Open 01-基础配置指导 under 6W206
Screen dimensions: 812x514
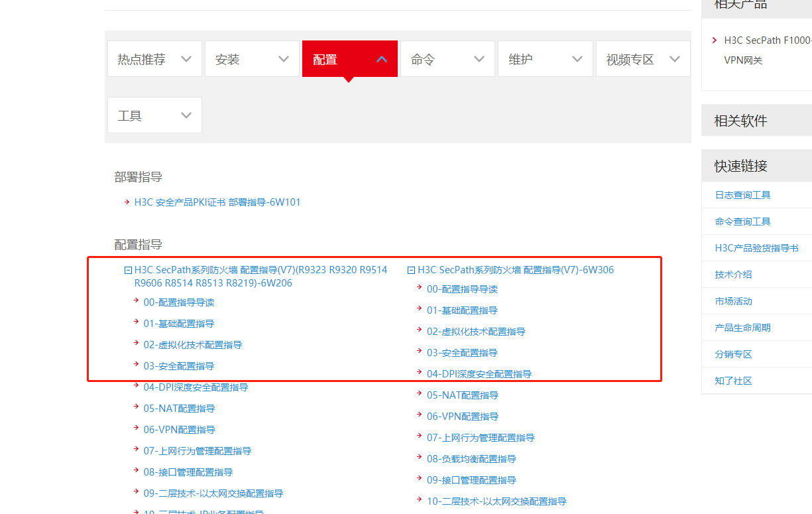pos(179,324)
